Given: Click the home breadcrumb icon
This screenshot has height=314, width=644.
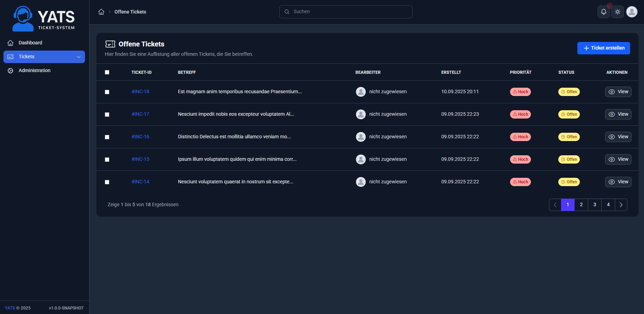Looking at the screenshot, I should point(101,11).
